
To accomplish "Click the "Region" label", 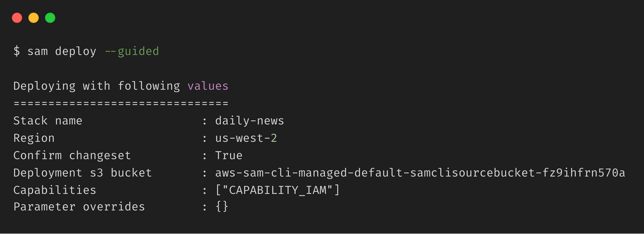I will click(x=34, y=138).
